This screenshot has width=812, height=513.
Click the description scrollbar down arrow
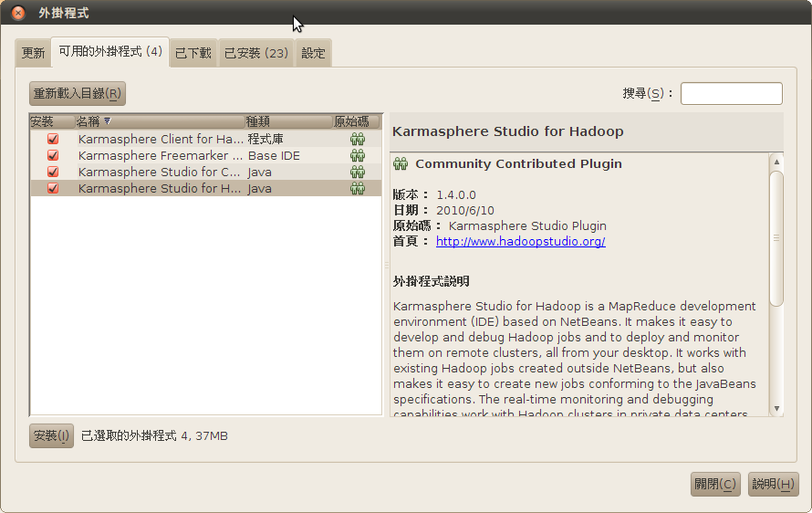click(x=776, y=408)
